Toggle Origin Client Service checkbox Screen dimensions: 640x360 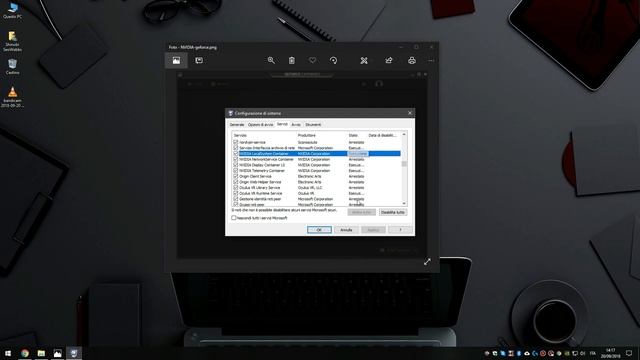(236, 176)
